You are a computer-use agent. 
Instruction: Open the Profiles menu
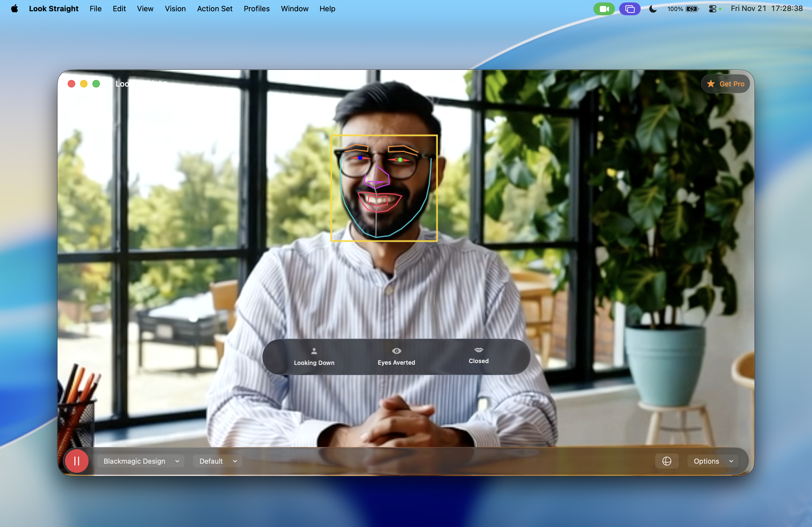coord(256,9)
